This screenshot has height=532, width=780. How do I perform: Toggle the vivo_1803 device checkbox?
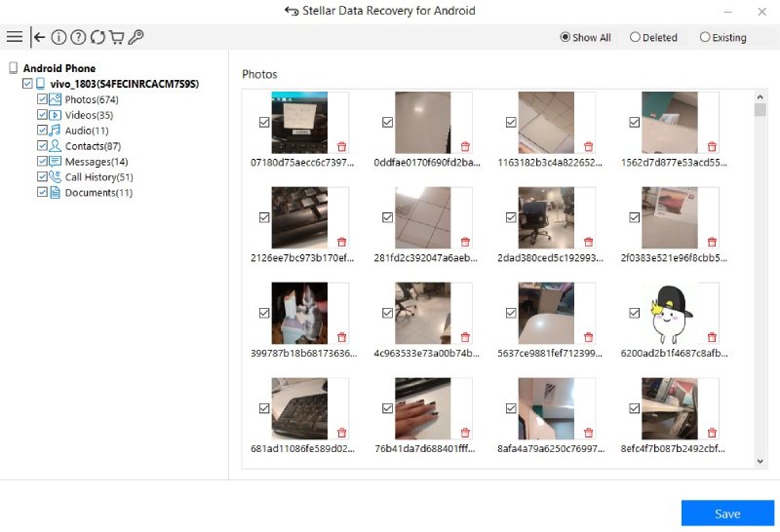click(27, 85)
